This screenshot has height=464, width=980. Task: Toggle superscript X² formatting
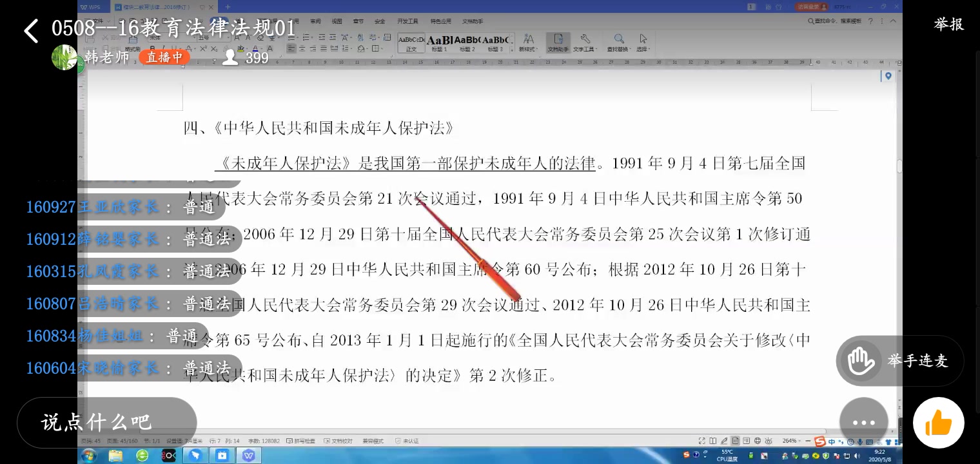point(203,48)
